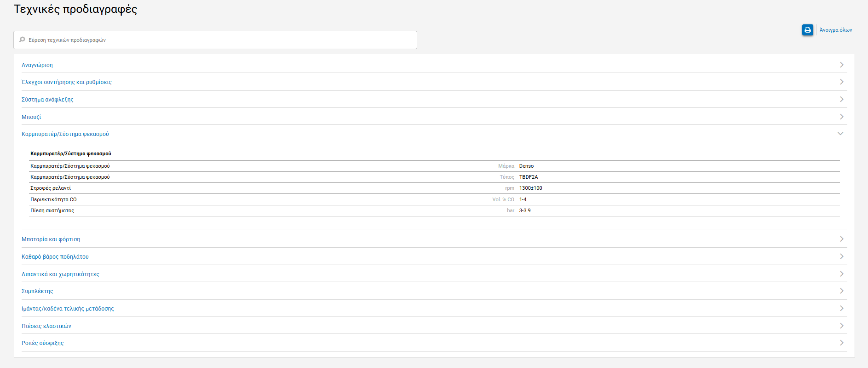Open the 'Μπουζί' section heading
Viewport: 868px width, 368px height.
[31, 117]
